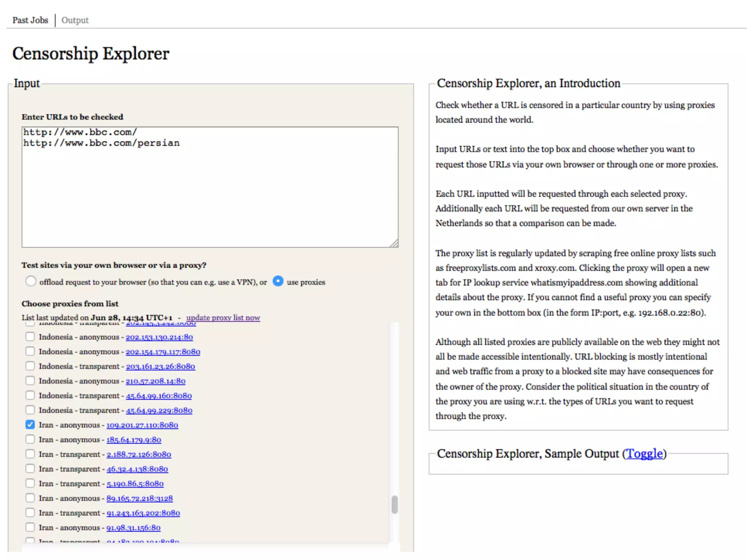Screen dimensions: 747x560
Task: Click inside the URLs text area
Action: tap(210, 187)
